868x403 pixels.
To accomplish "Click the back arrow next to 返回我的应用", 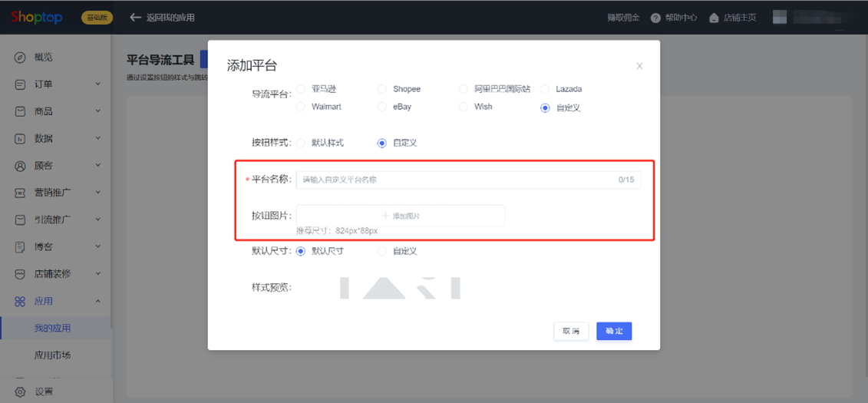I will (135, 17).
